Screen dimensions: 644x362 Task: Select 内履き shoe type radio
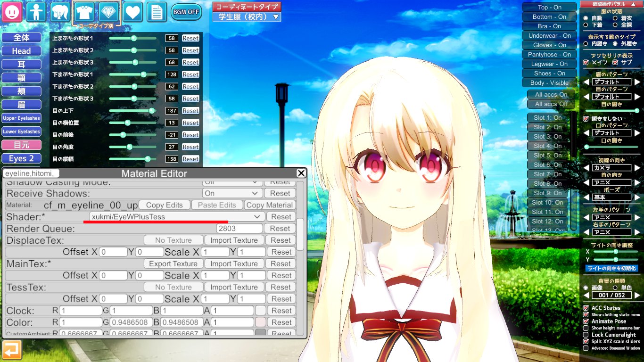tap(586, 43)
